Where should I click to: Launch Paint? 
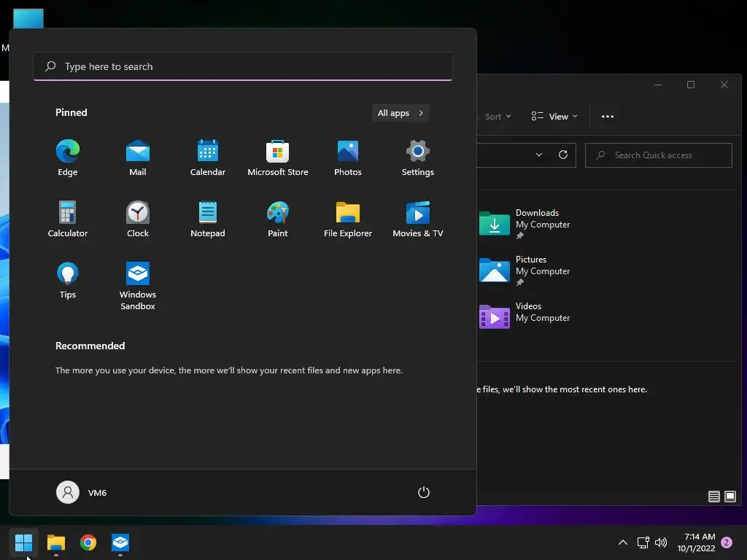[278, 219]
